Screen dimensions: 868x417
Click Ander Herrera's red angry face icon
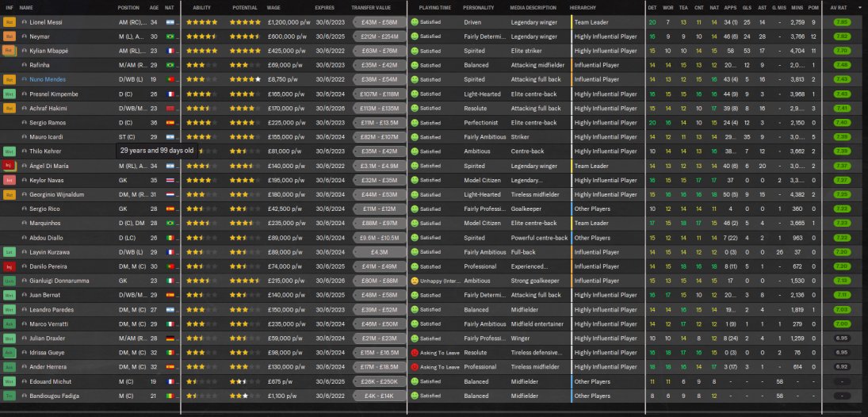pos(414,367)
